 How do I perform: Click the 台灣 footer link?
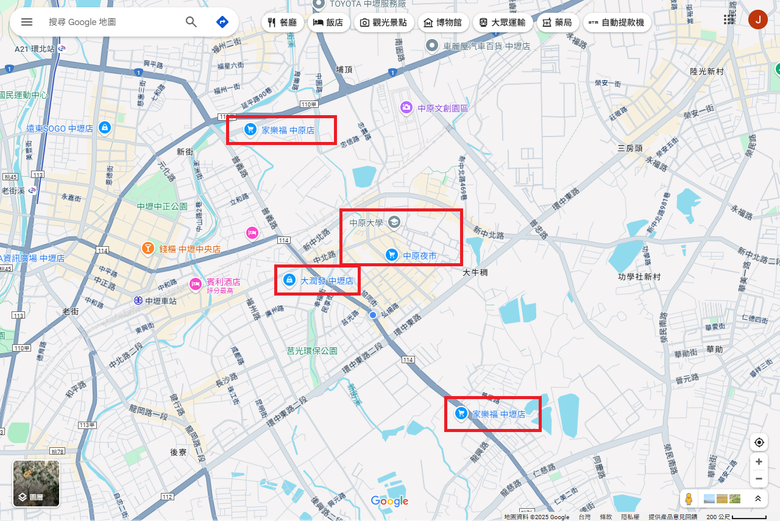point(585,517)
